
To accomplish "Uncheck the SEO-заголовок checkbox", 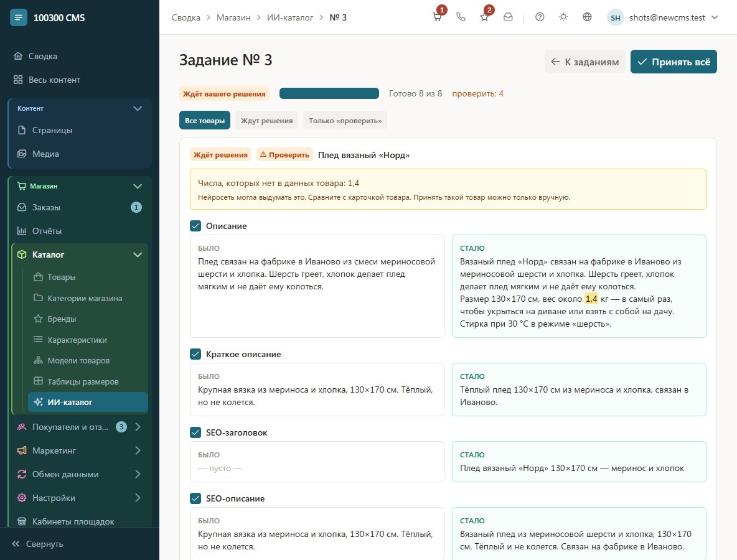I will click(x=195, y=432).
